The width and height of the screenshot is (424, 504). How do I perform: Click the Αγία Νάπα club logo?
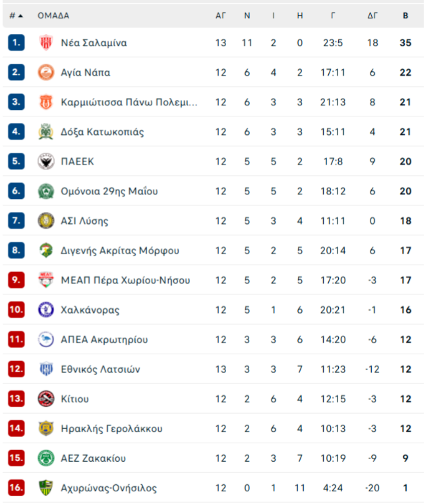click(x=46, y=73)
